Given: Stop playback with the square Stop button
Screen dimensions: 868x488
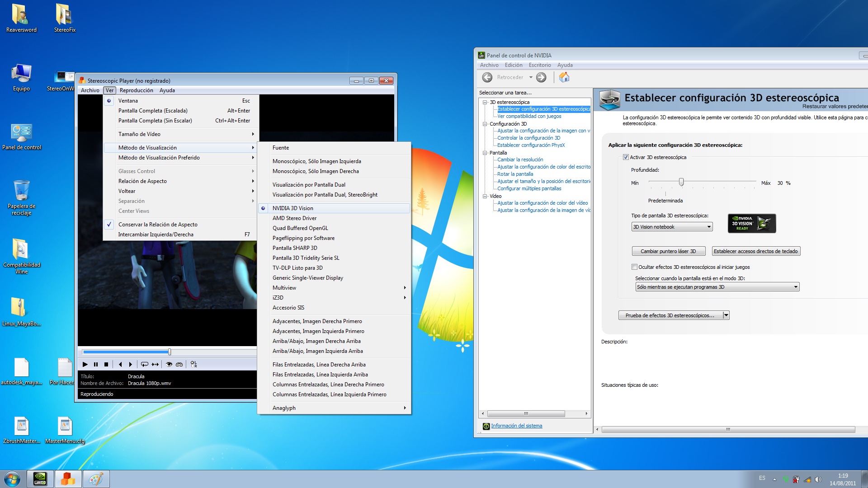Looking at the screenshot, I should 106,364.
